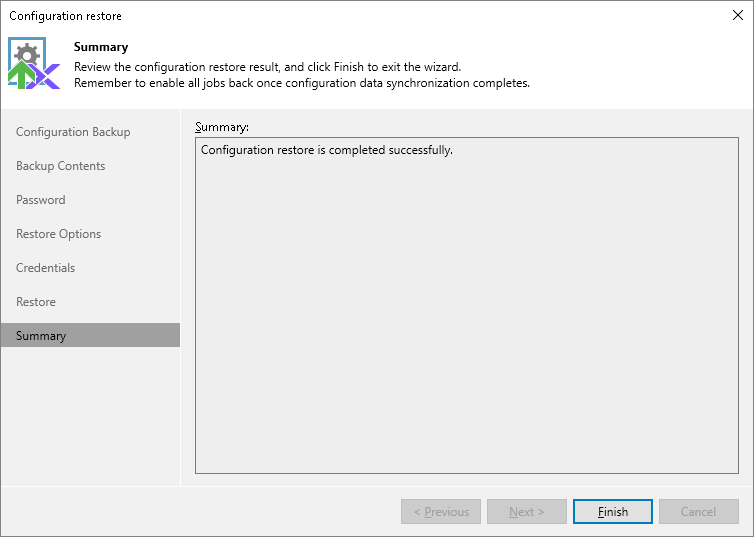Viewport: 754px width, 537px height.
Task: Select the Credentials wizard step
Action: click(x=45, y=268)
